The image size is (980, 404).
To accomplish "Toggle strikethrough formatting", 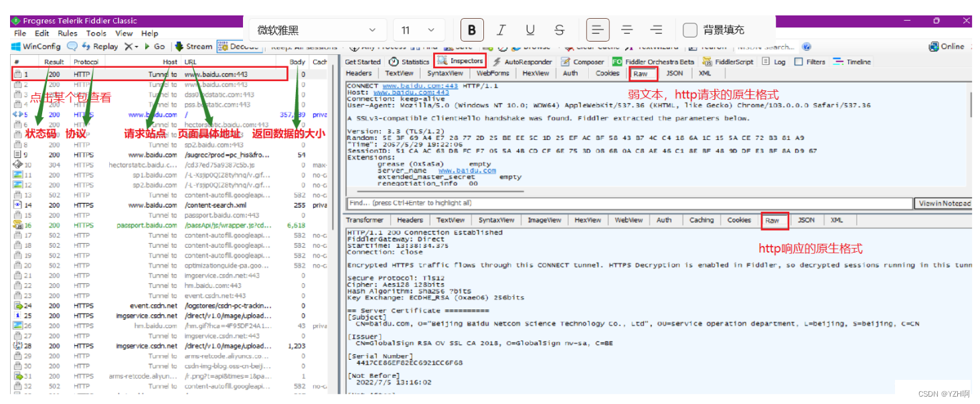I will click(x=560, y=30).
